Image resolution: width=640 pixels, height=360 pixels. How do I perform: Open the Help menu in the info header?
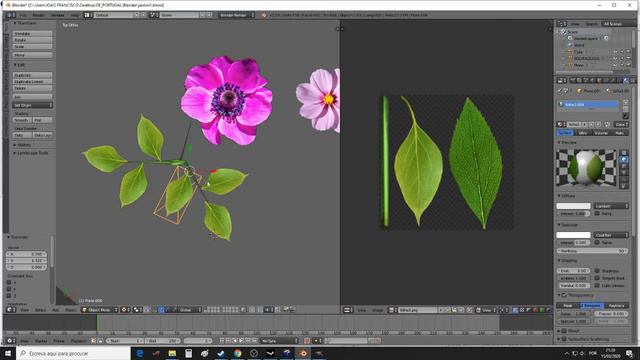74,15
